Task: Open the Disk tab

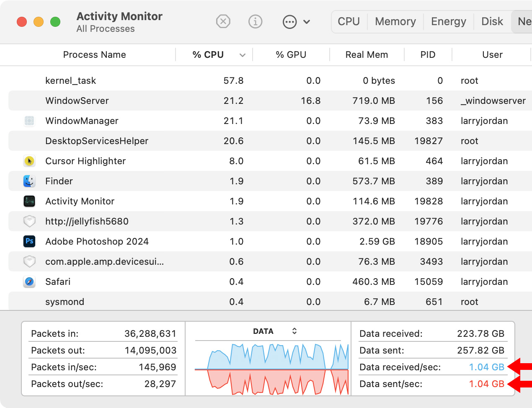Action: (x=492, y=21)
